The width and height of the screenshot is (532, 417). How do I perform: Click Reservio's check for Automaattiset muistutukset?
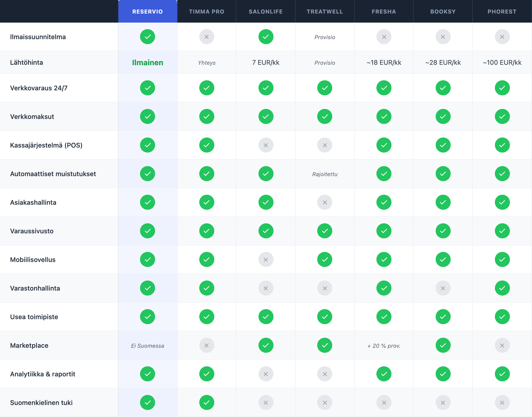click(148, 173)
